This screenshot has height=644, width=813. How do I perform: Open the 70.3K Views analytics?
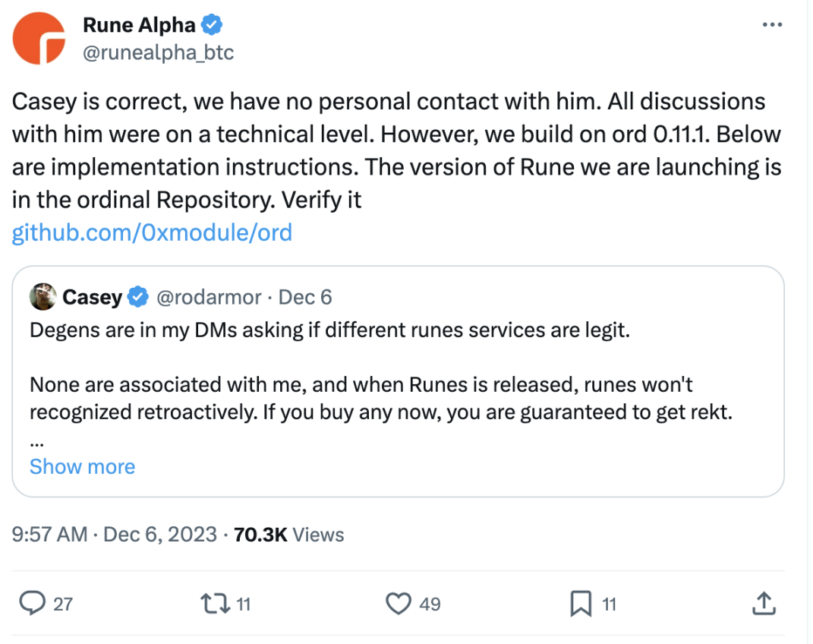[289, 535]
